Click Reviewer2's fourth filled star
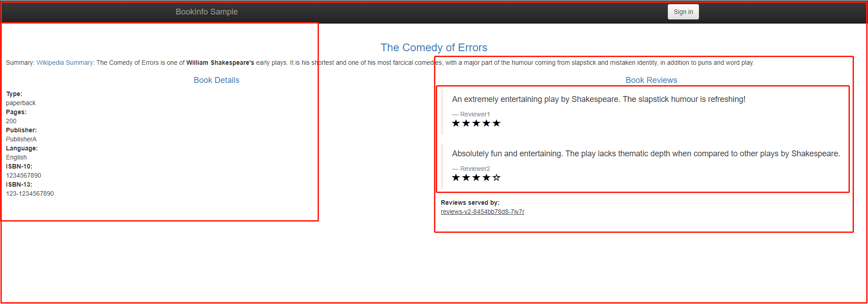 pyautogui.click(x=486, y=178)
